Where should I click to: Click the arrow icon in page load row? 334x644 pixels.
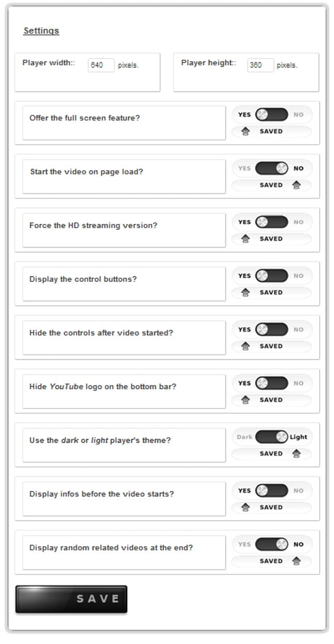pos(296,186)
